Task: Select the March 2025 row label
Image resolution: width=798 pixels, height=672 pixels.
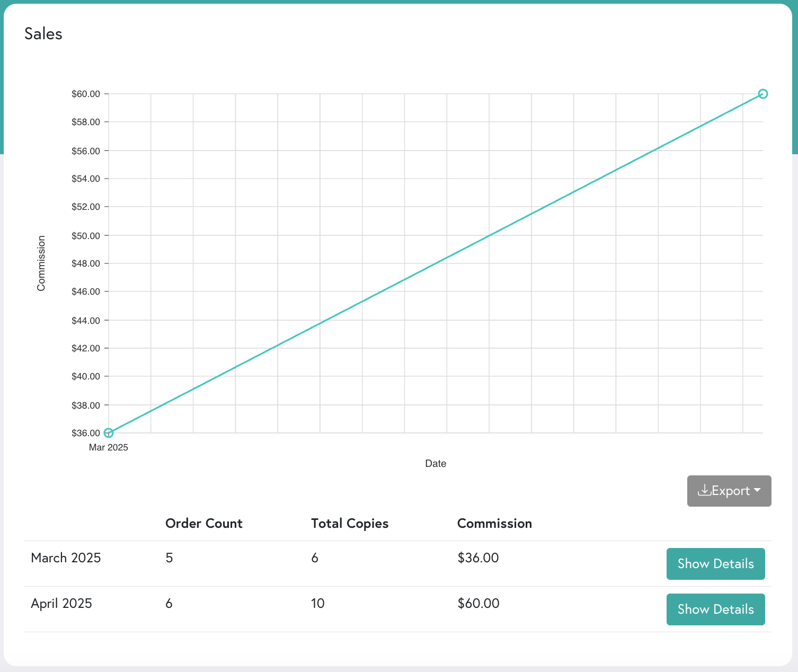Action: pos(66,558)
